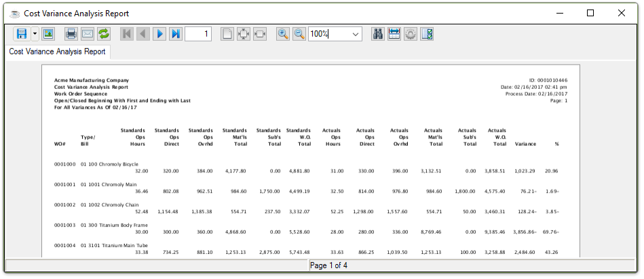Click the page number input field
The width and height of the screenshot is (644, 279).
(198, 33)
